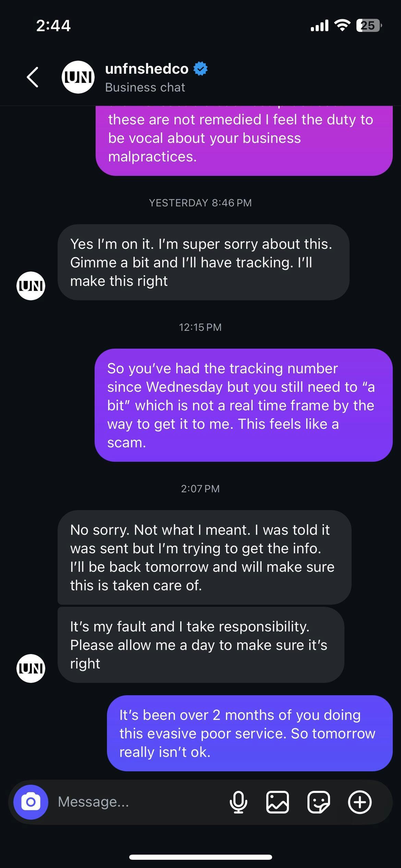
Task: Tap the 'No sorry. Not what I meant' bubble
Action: (x=204, y=557)
